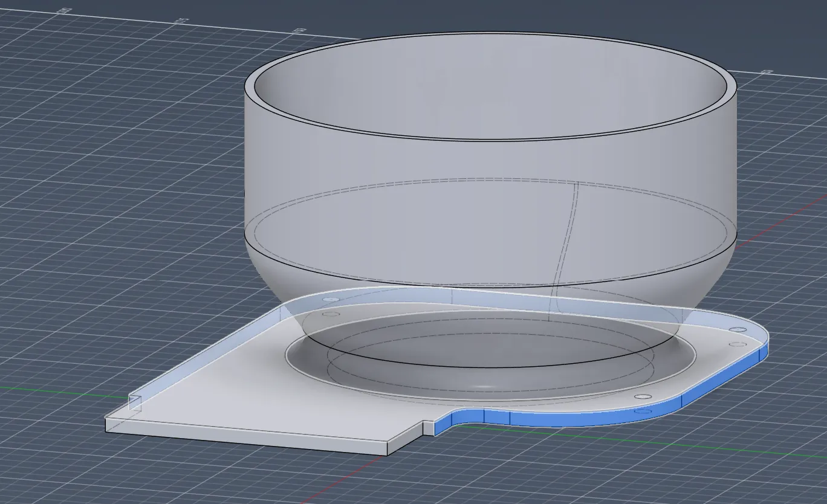Pick the small rectangular notch at plate corner
Image resolution: width=827 pixels, height=504 pixels.
pyautogui.click(x=135, y=404)
